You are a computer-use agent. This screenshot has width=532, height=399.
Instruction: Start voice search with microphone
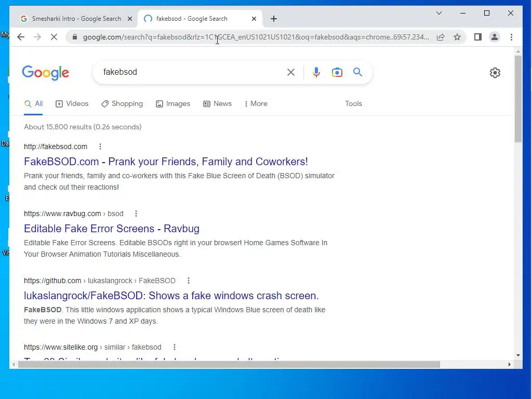(x=316, y=72)
